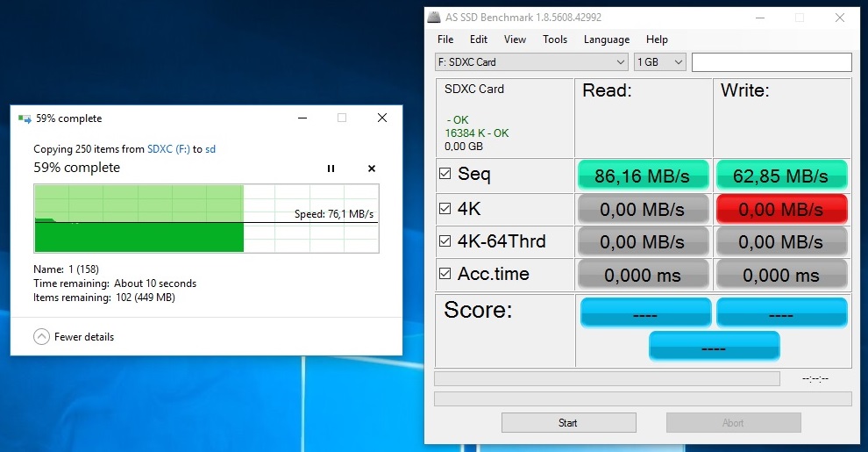The image size is (868, 452).
Task: Uncheck the 4K test checkbox
Action: tap(445, 208)
